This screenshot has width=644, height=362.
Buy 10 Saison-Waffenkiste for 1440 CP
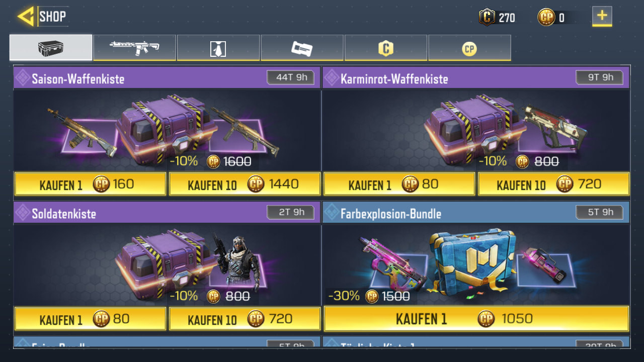245,184
